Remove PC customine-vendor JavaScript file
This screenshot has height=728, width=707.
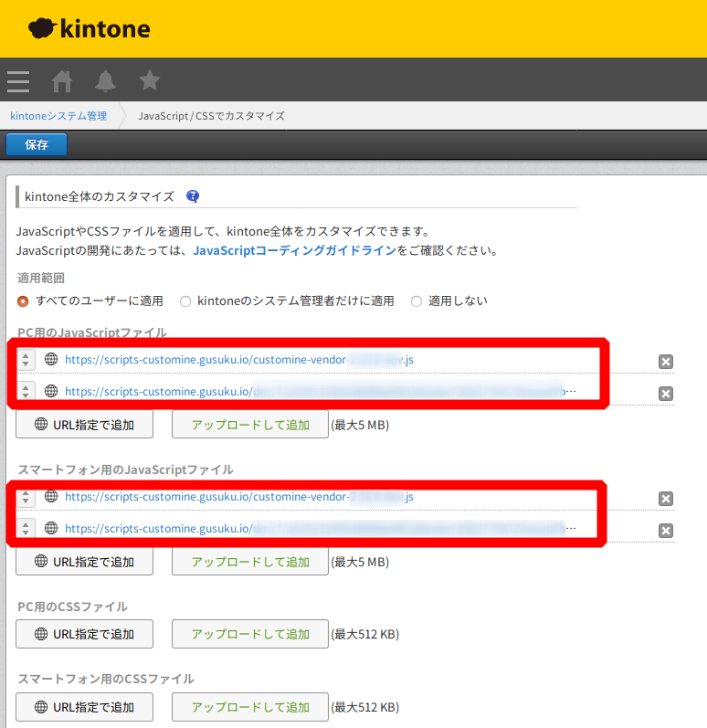[666, 362]
